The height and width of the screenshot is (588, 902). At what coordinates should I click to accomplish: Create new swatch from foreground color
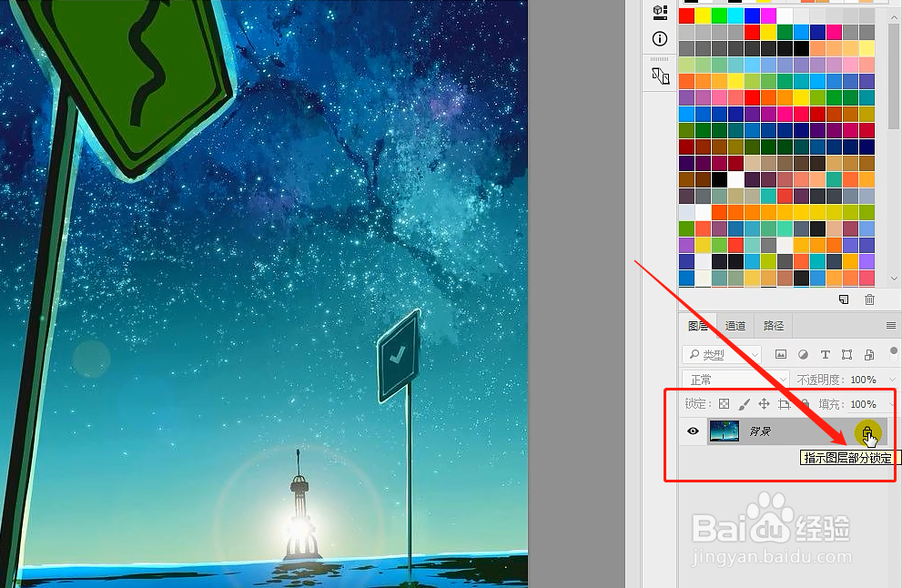point(844,299)
